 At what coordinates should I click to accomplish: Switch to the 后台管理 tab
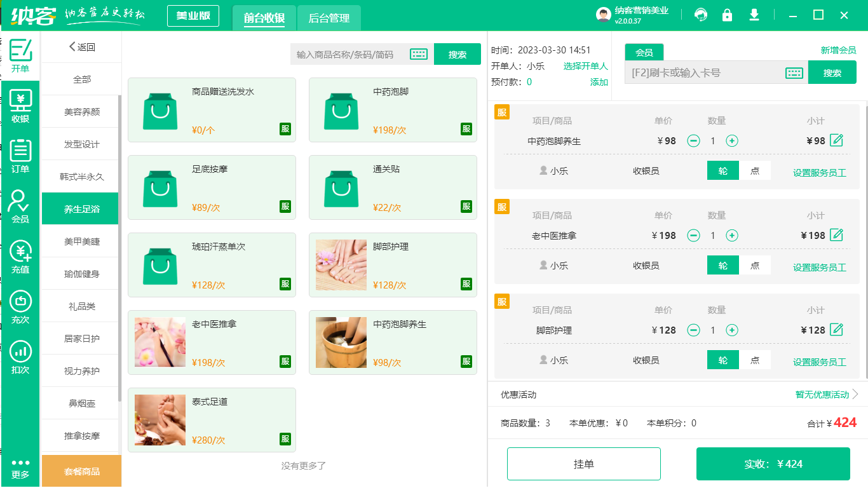coord(329,18)
